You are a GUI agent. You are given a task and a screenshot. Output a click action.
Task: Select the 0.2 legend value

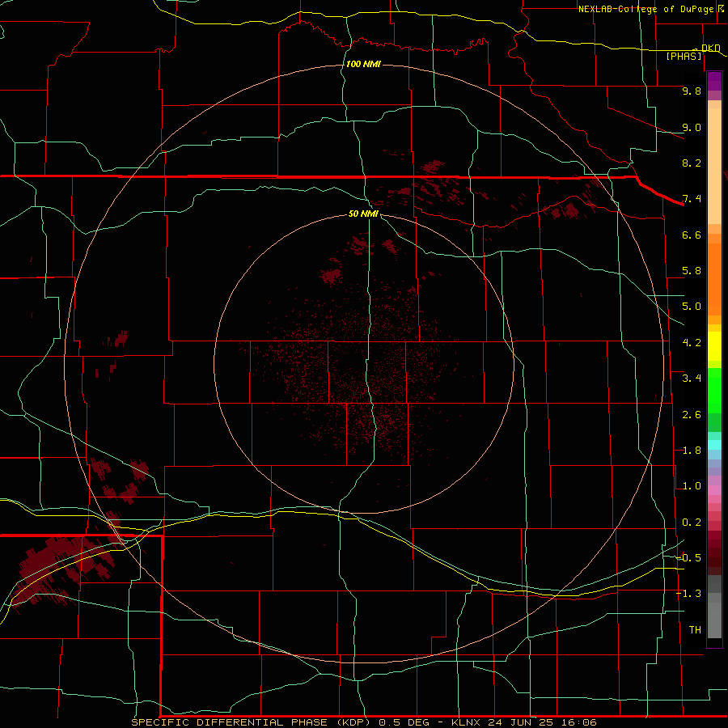(692, 523)
